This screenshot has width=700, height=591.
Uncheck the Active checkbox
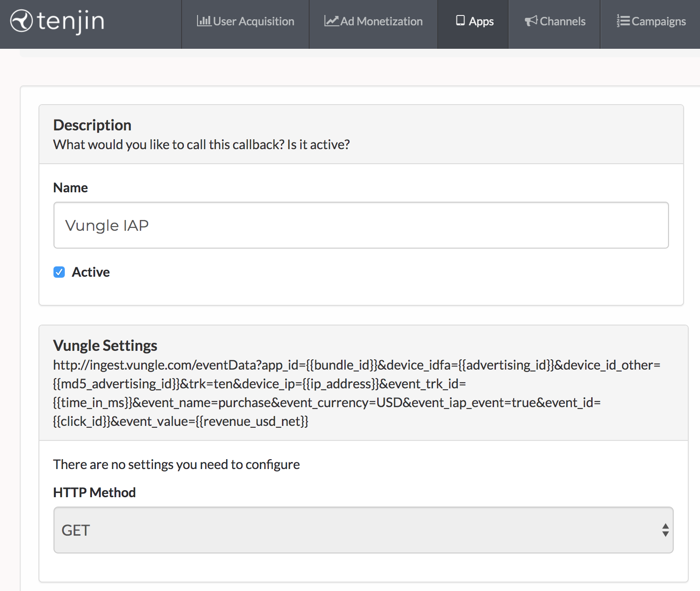[x=59, y=272]
